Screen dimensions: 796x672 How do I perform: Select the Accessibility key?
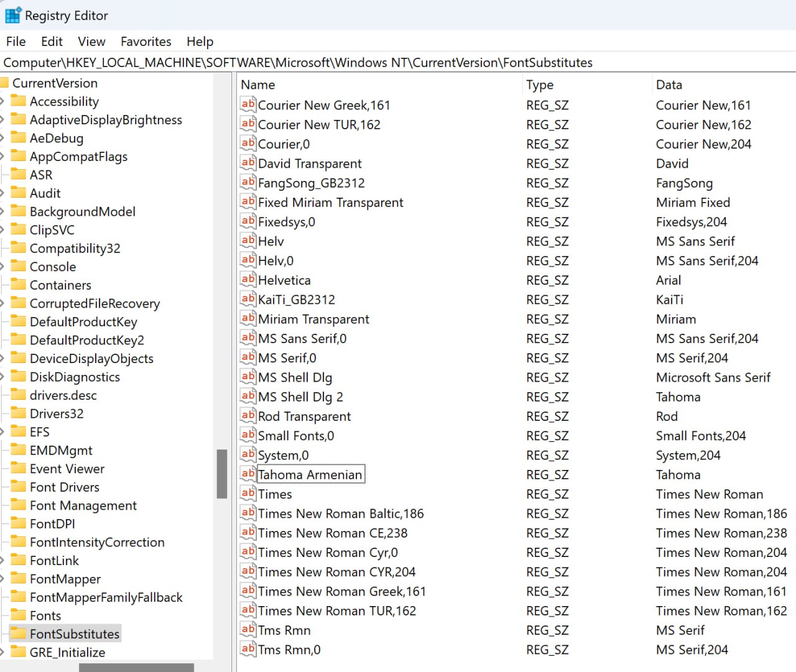click(x=64, y=101)
